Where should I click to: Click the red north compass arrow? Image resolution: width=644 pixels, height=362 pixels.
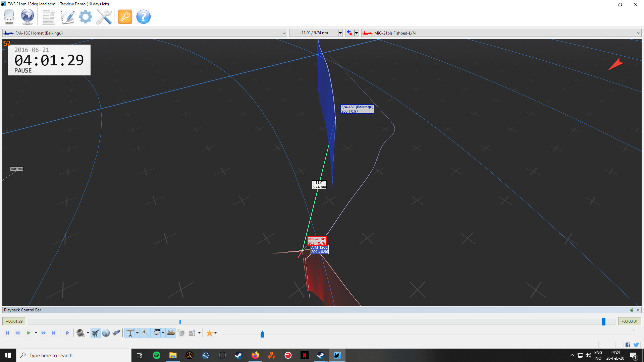coord(615,64)
